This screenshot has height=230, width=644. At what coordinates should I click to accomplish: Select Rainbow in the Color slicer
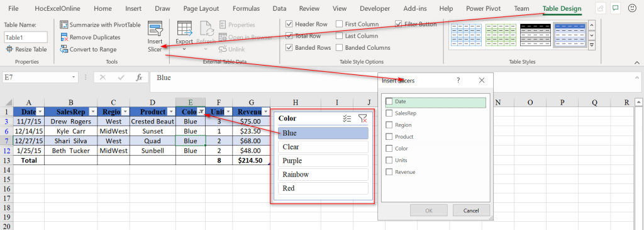323,175
